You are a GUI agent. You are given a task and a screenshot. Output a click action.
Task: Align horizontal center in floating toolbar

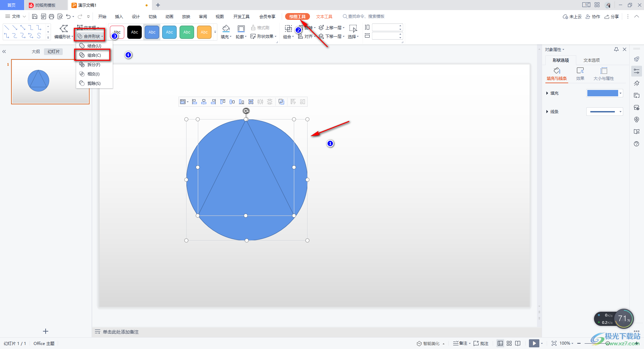tap(204, 102)
